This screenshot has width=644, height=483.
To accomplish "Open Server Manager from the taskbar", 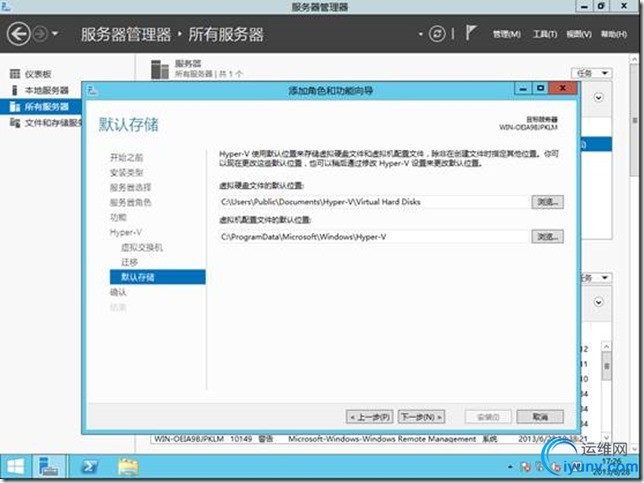I will tap(48, 467).
